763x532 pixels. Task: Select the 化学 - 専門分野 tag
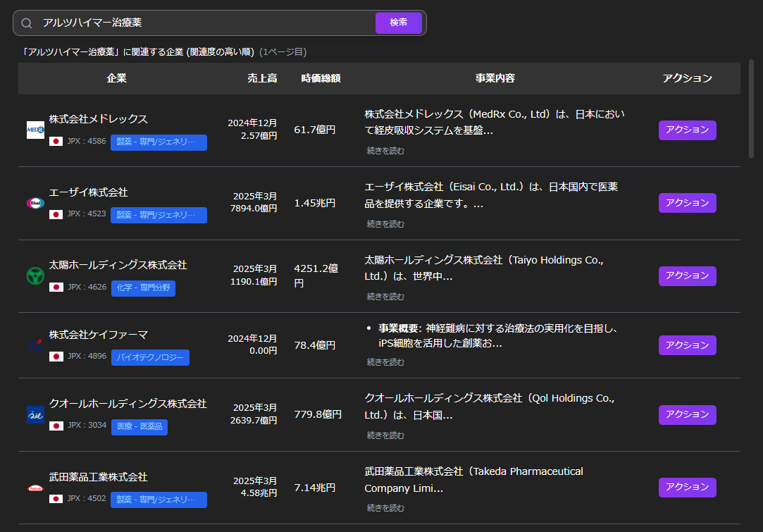pyautogui.click(x=144, y=288)
